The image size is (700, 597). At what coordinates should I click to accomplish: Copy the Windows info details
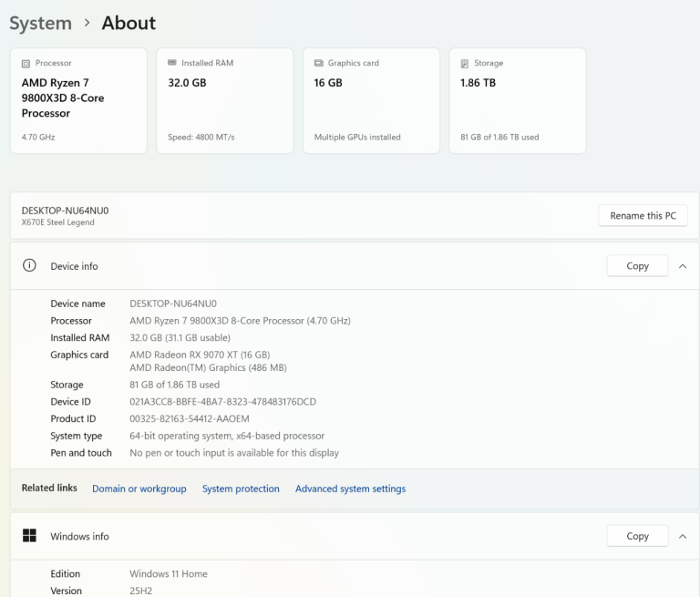637,536
